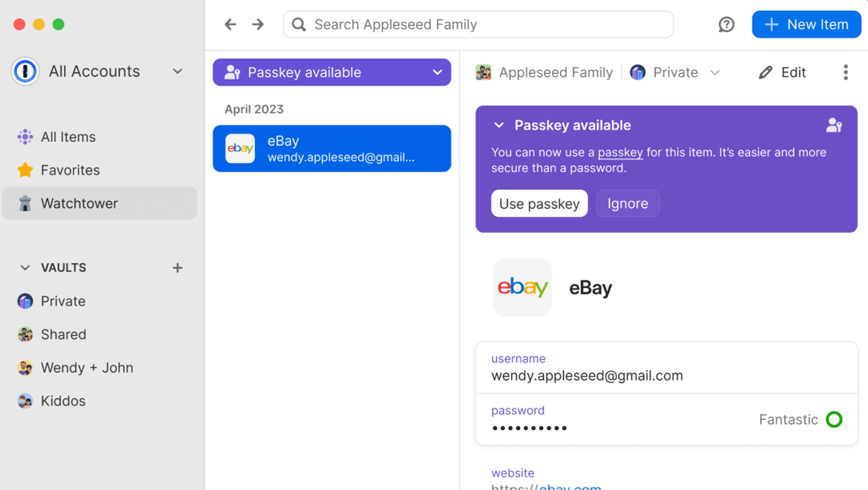Open the Watchtower section
Viewport: 868px width, 490px height.
(x=100, y=203)
